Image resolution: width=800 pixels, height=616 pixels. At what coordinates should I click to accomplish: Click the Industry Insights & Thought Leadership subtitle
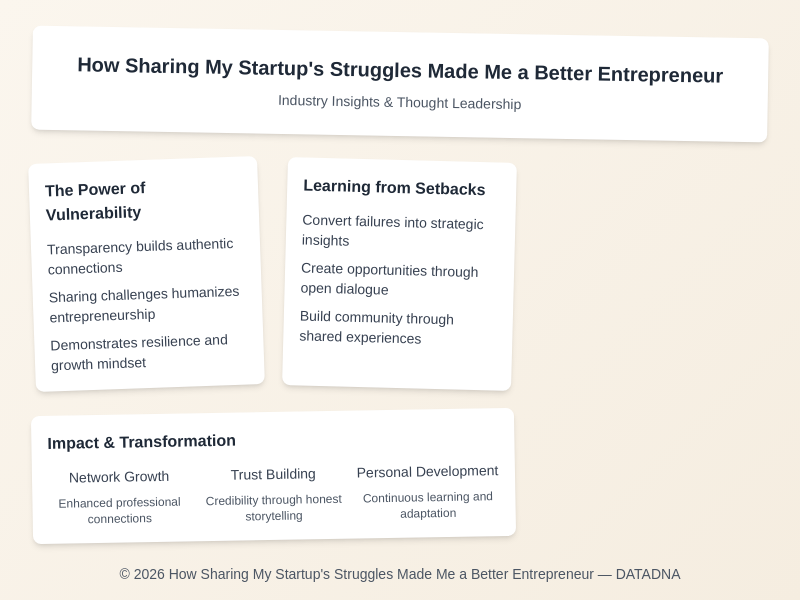click(x=399, y=102)
